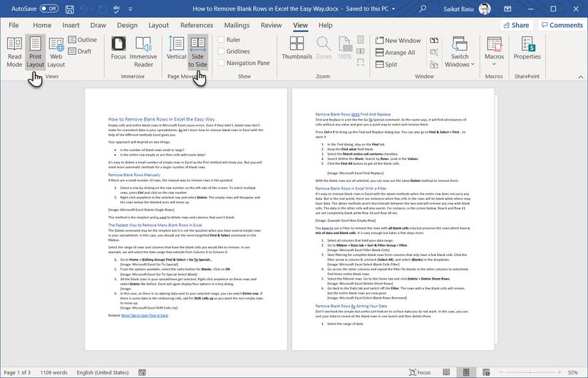This screenshot has height=378, width=588.
Task: Click Web Layout icon in status bar
Action: click(486, 372)
